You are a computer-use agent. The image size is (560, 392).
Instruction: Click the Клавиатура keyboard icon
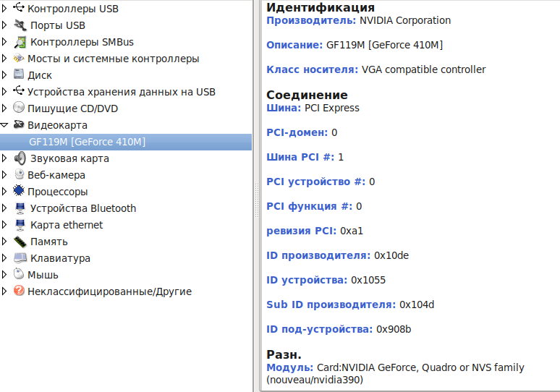[20, 258]
